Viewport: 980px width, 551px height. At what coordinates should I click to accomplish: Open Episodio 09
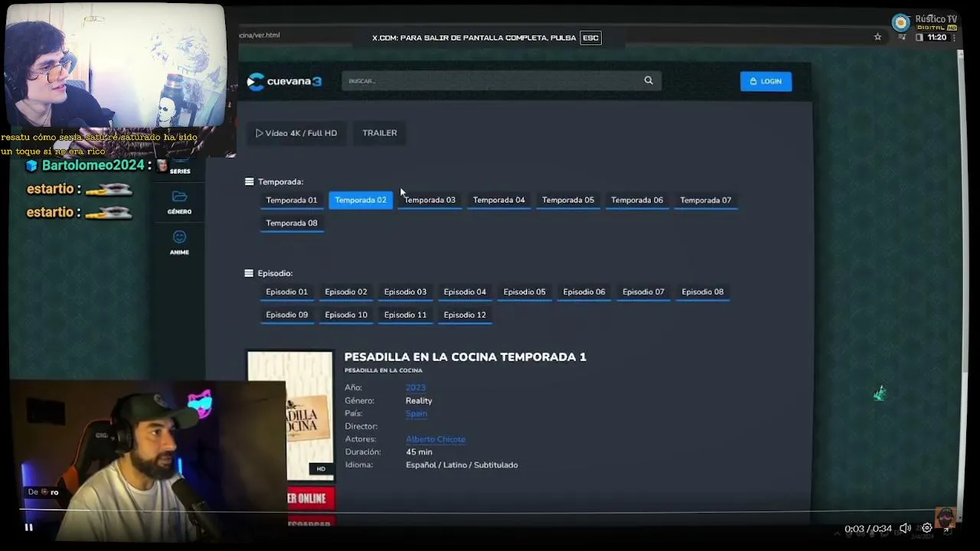click(287, 315)
